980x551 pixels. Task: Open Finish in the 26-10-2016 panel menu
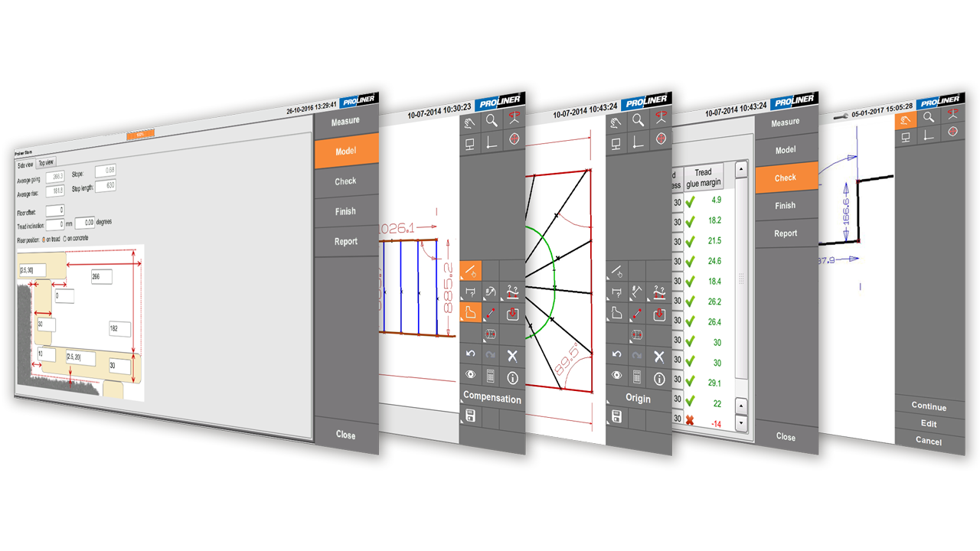pos(346,211)
